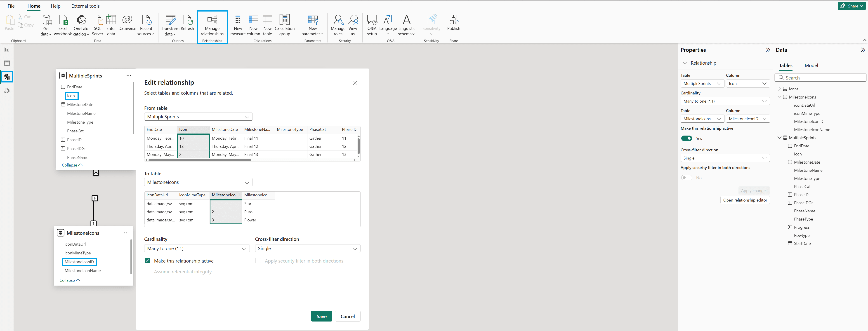Open the From table MultipleSprints dropdown
The height and width of the screenshot is (331, 868).
click(x=198, y=117)
